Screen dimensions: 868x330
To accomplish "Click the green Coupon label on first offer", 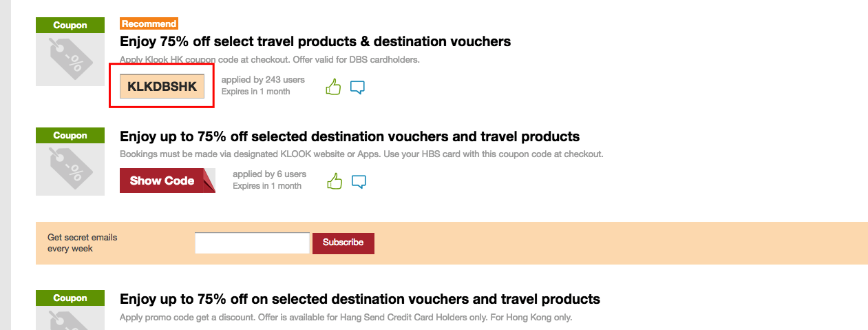I will pos(70,25).
